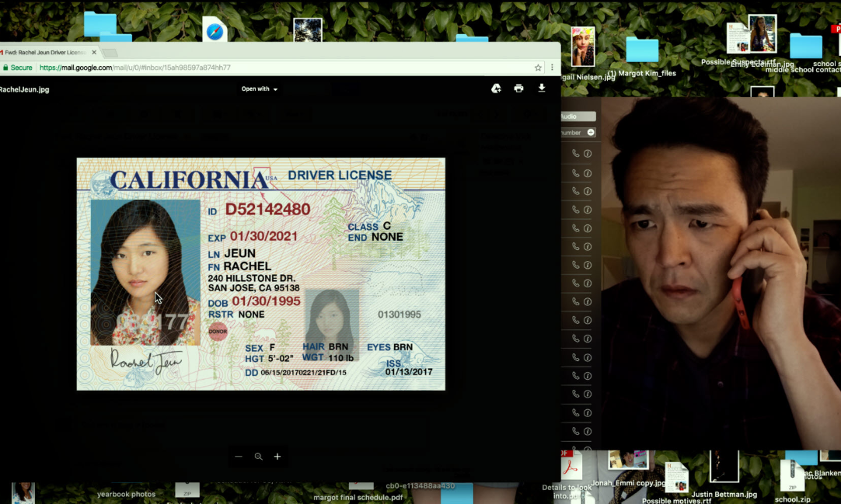The height and width of the screenshot is (504, 841).
Task: Open the Justin Bettman.jpg image
Action: [x=724, y=467]
